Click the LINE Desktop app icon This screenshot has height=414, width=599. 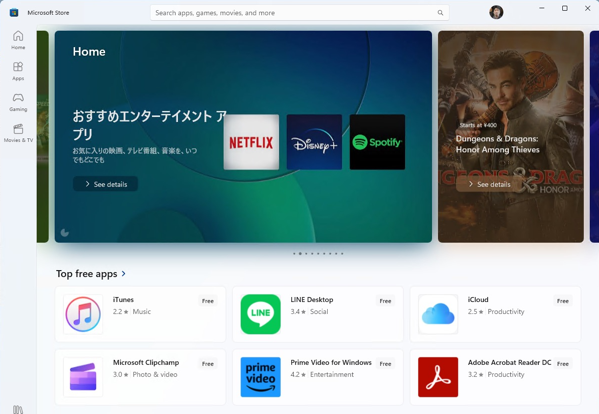click(261, 314)
